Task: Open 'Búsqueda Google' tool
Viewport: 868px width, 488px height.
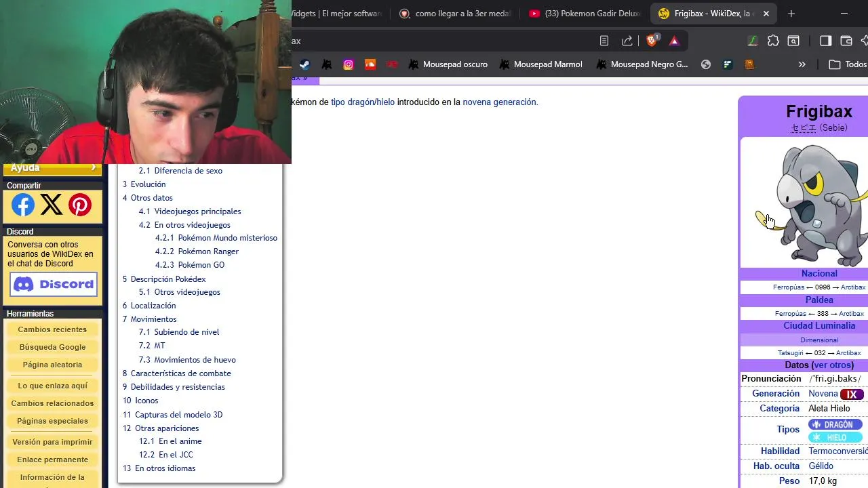Action: pyautogui.click(x=52, y=347)
